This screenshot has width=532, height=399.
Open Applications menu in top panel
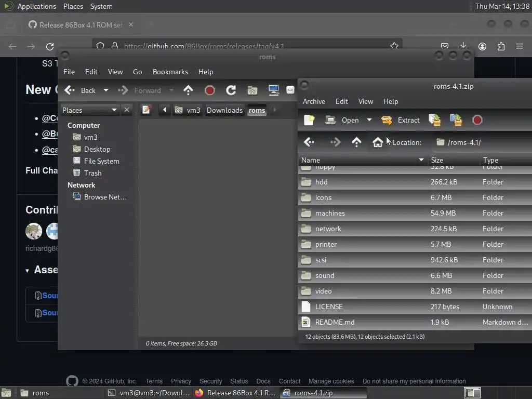pos(37,6)
